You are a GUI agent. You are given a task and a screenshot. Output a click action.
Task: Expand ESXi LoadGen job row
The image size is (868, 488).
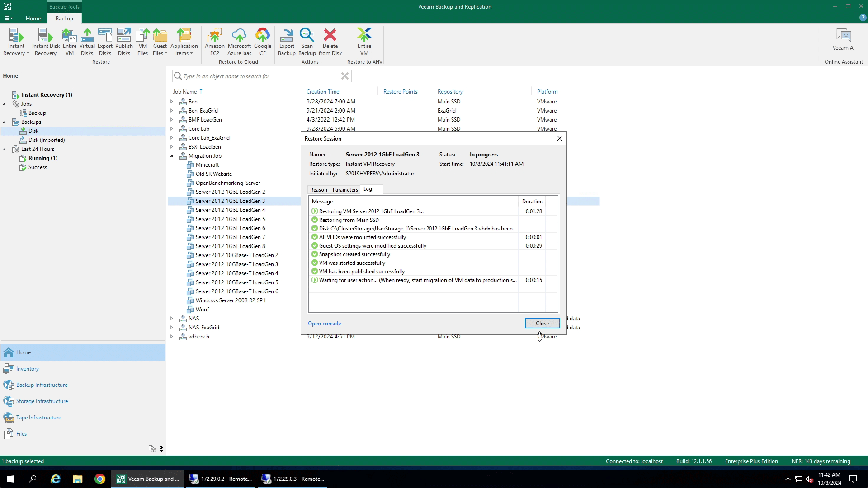pyautogui.click(x=172, y=147)
